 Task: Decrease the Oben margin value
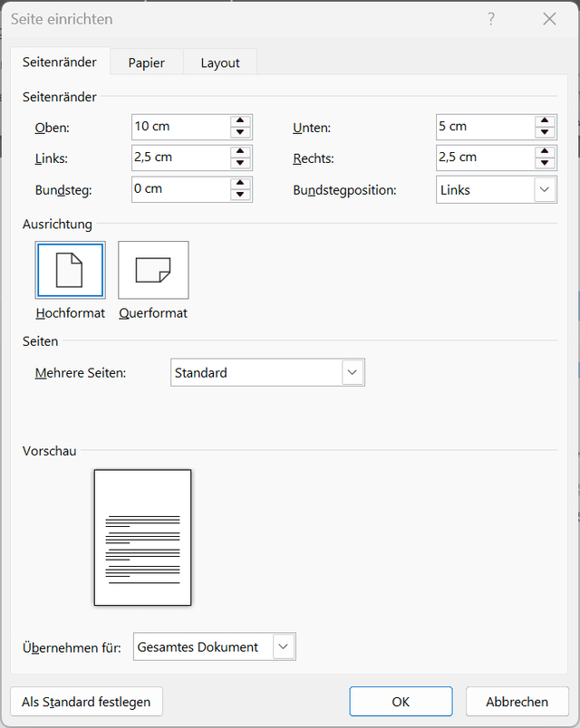point(240,132)
